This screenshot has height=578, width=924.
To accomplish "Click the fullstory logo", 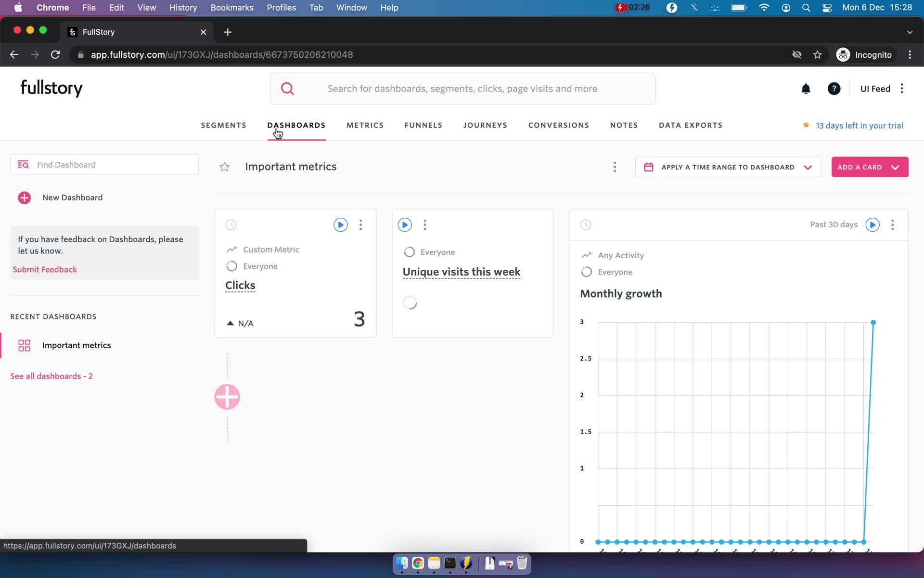I will click(x=51, y=88).
